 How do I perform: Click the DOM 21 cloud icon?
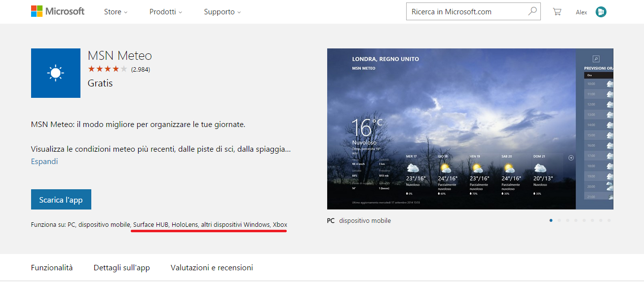coord(540,168)
